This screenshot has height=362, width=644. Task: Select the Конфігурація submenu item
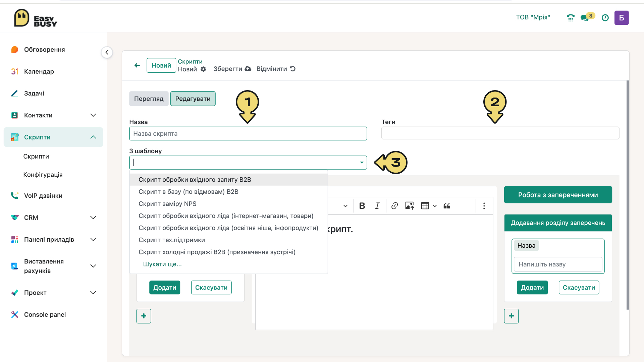point(43,175)
